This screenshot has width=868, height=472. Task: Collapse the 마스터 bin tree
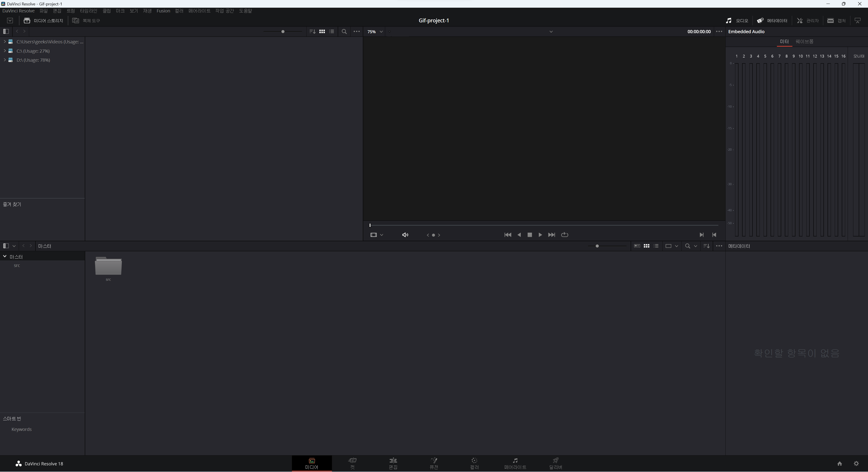coord(5,257)
